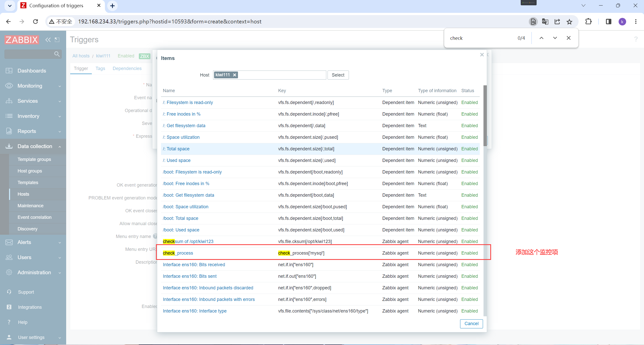This screenshot has width=644, height=345.
Task: Open Integrations Z icon in sidebar
Action: click(9, 307)
